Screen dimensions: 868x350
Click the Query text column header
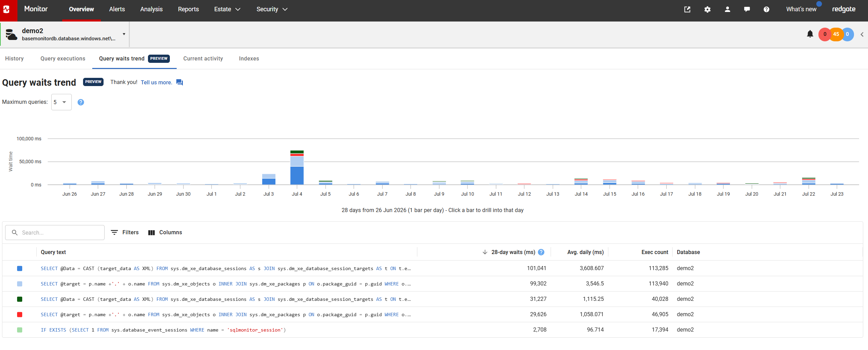coord(53,252)
